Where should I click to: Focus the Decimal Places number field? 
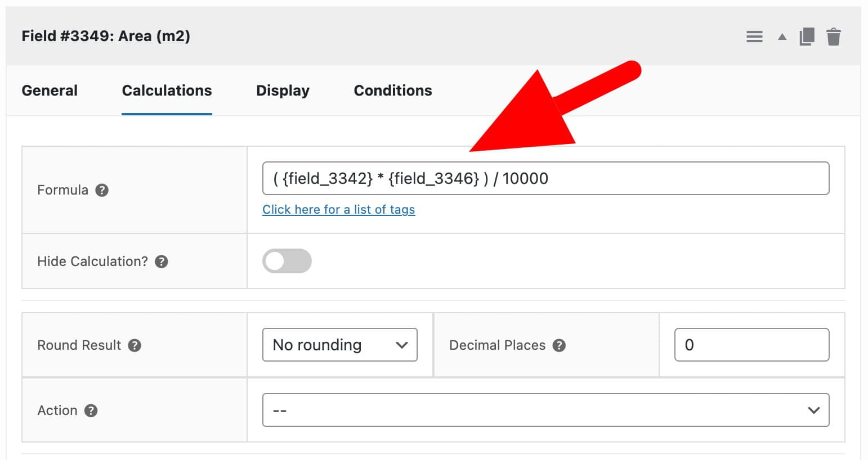click(x=751, y=345)
